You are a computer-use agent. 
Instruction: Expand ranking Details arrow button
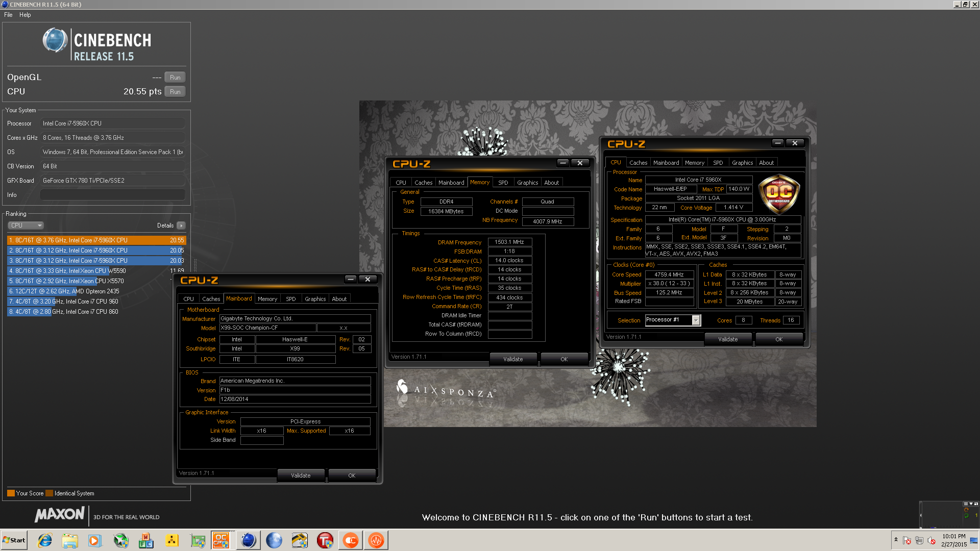pos(181,226)
